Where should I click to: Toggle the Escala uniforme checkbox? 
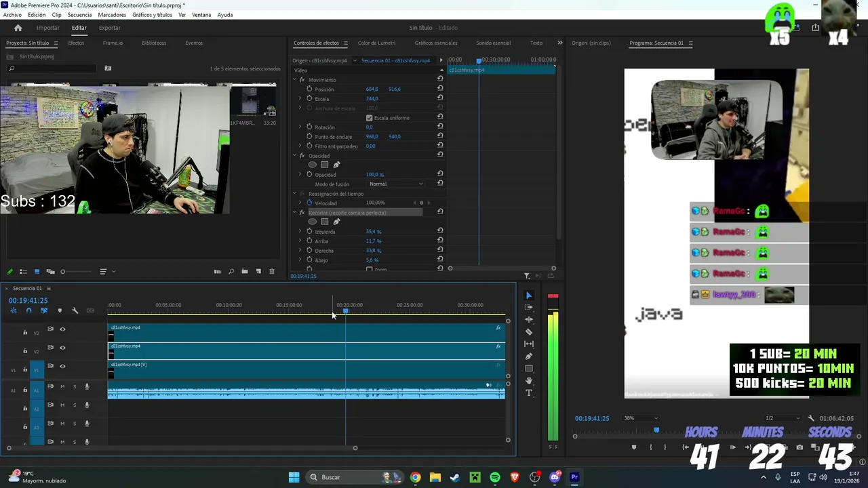(369, 118)
